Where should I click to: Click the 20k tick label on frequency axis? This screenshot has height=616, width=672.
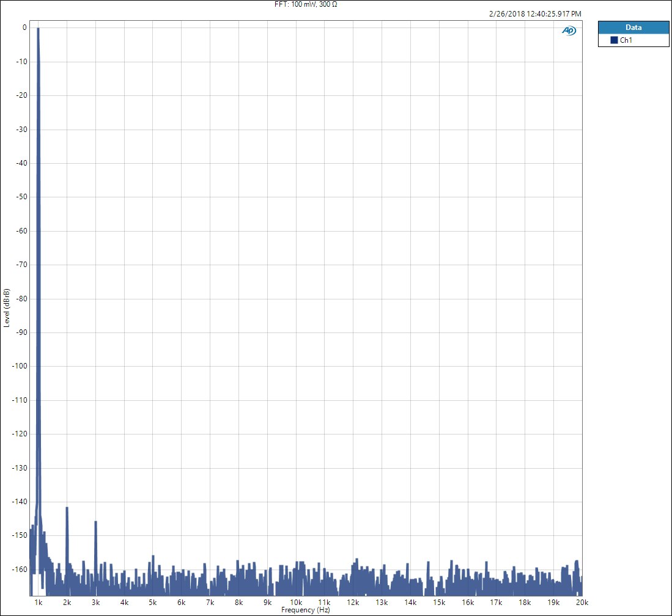tap(582, 603)
